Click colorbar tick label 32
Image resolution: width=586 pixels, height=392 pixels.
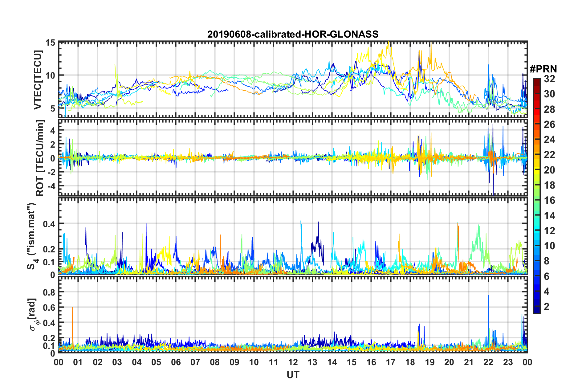coord(549,79)
